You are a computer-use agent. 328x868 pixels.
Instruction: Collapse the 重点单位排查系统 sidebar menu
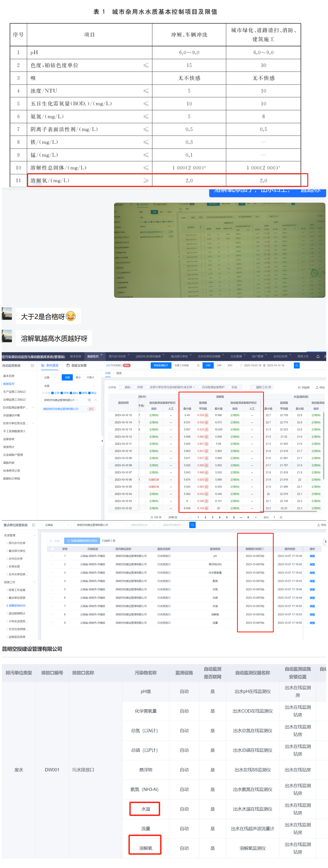[x=33, y=525]
